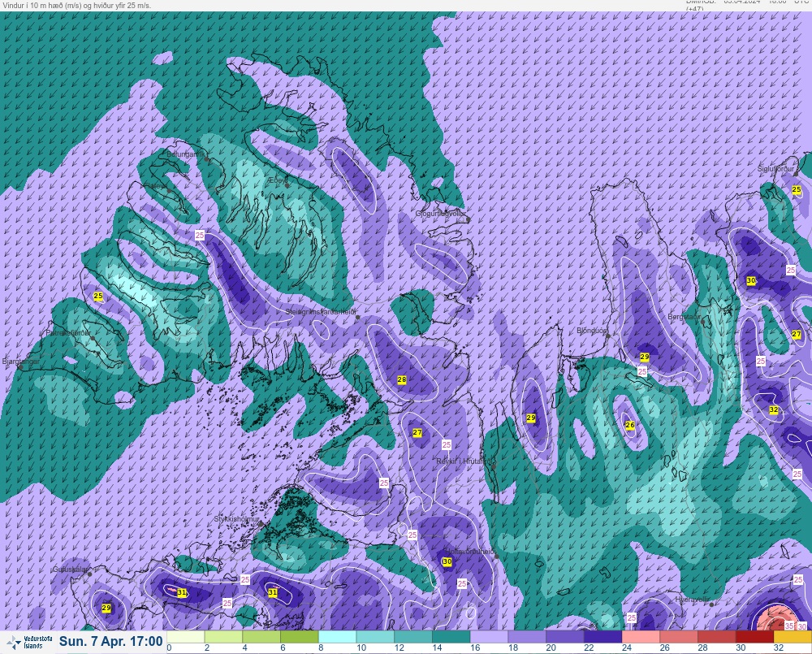812x654 pixels.
Task: Click the legend tick label 0
Action: tap(170, 648)
